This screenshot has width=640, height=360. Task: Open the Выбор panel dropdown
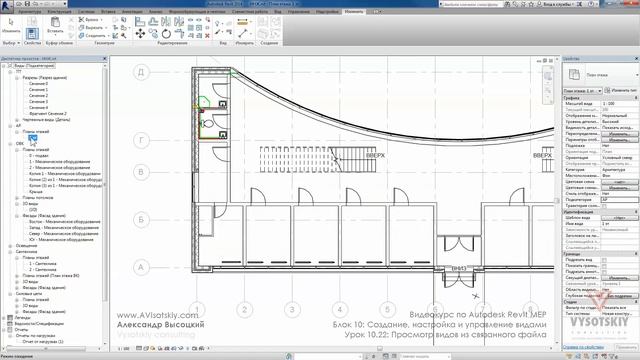coord(11,43)
